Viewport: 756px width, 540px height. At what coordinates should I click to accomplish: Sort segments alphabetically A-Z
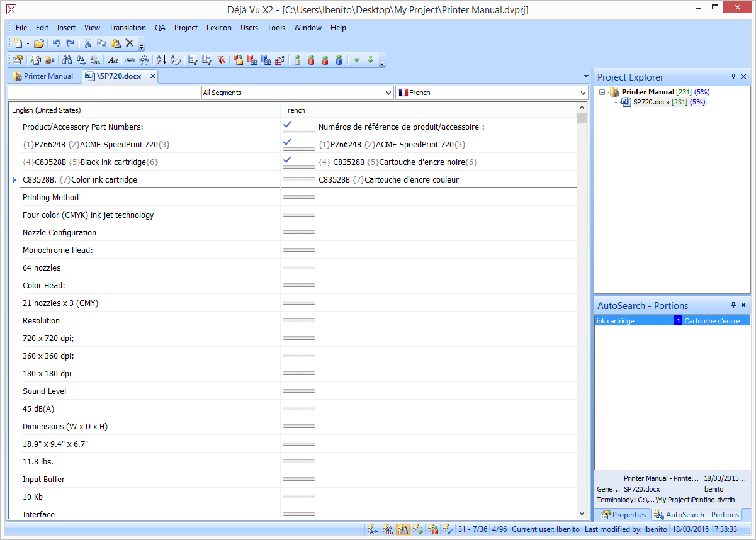coord(161,60)
